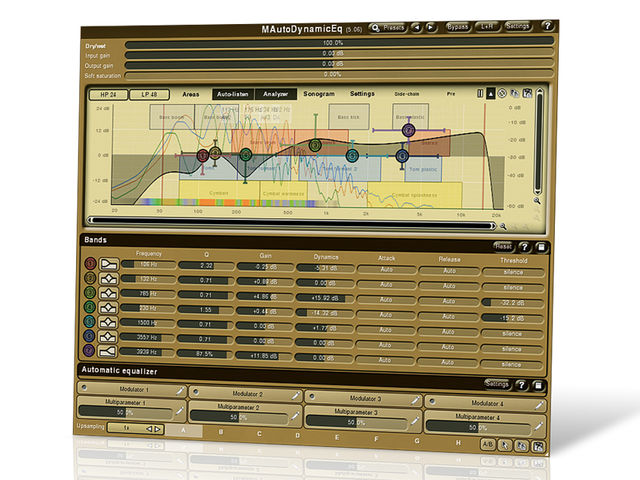Enable the Sonogram view
Viewport: 640px width, 480px height.
point(319,93)
